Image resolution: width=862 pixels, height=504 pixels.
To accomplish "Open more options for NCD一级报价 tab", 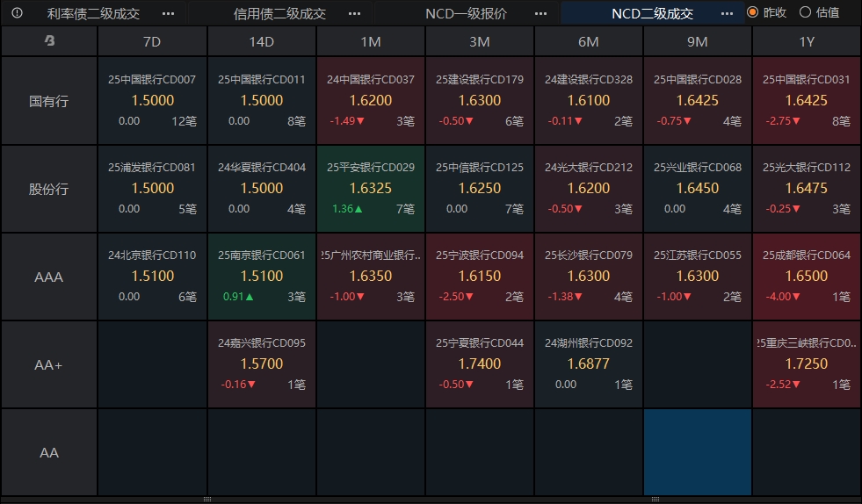I will 541,13.
